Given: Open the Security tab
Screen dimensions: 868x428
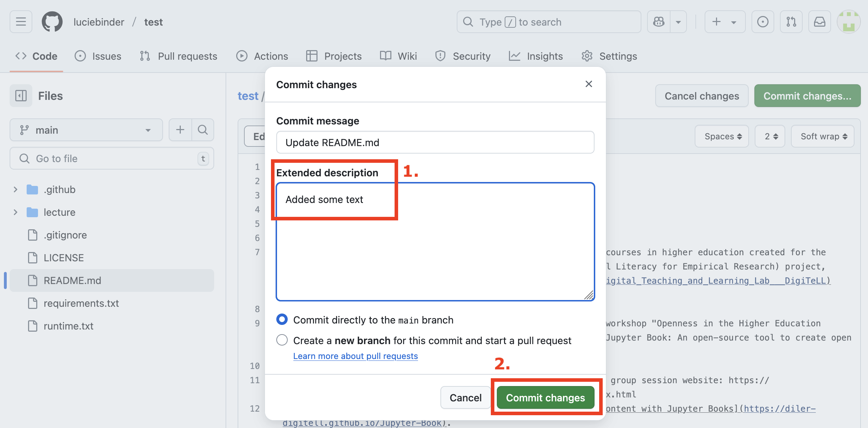Looking at the screenshot, I should tap(472, 56).
